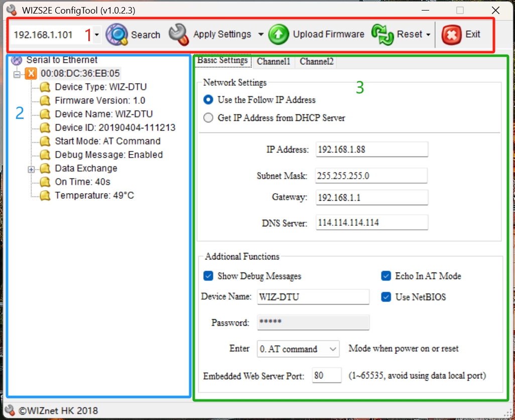Click the Serial to Ethernet root icon
This screenshot has width=515, height=420.
(17, 60)
